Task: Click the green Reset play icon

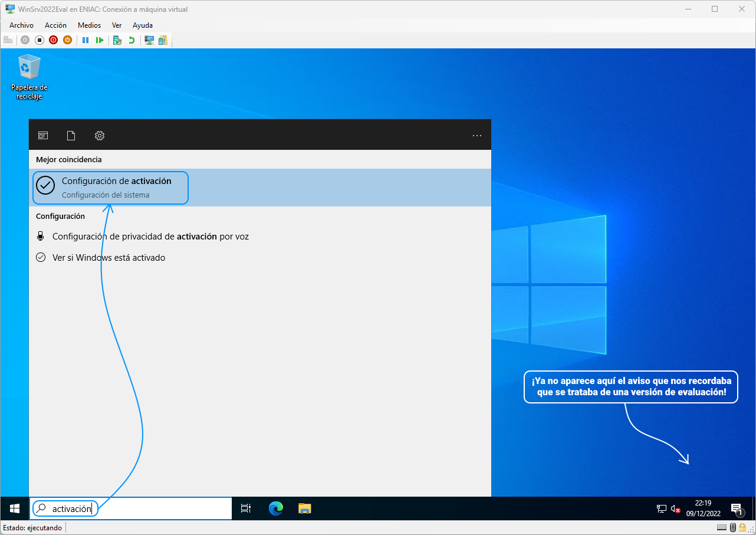Action: point(100,40)
